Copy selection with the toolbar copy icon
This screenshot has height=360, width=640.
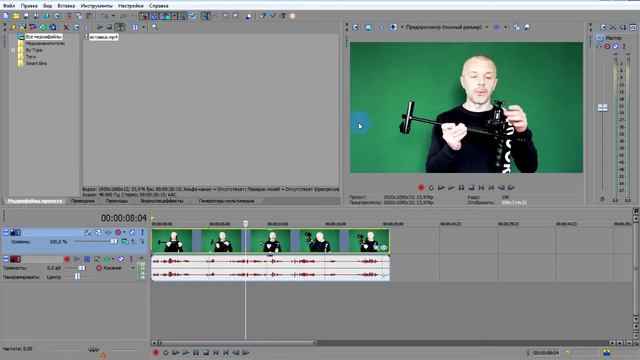click(79, 16)
